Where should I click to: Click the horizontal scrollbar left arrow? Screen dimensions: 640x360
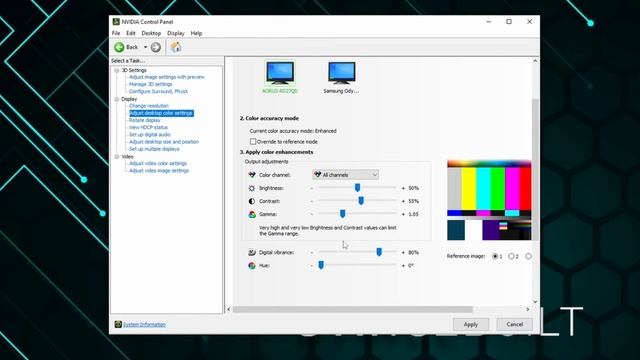[x=229, y=309]
